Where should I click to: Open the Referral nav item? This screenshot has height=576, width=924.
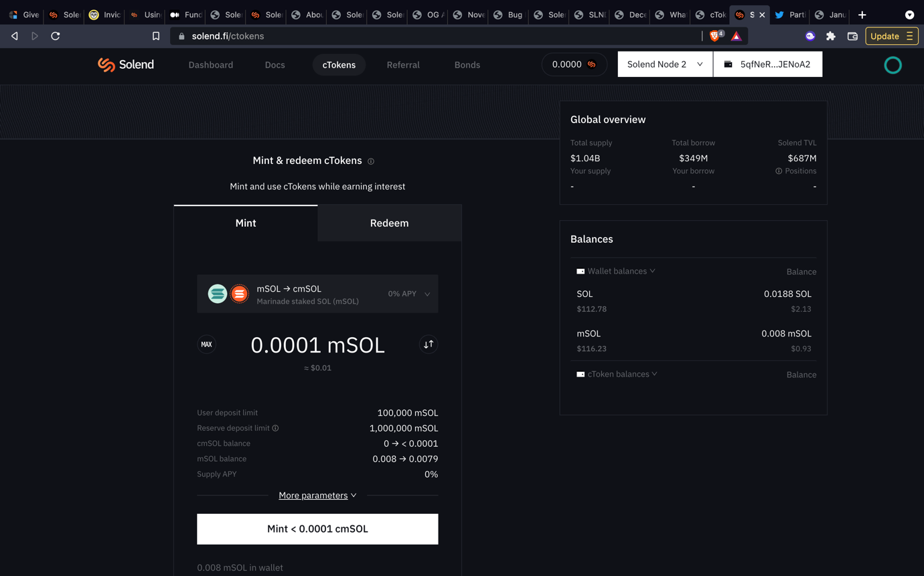[x=403, y=65]
